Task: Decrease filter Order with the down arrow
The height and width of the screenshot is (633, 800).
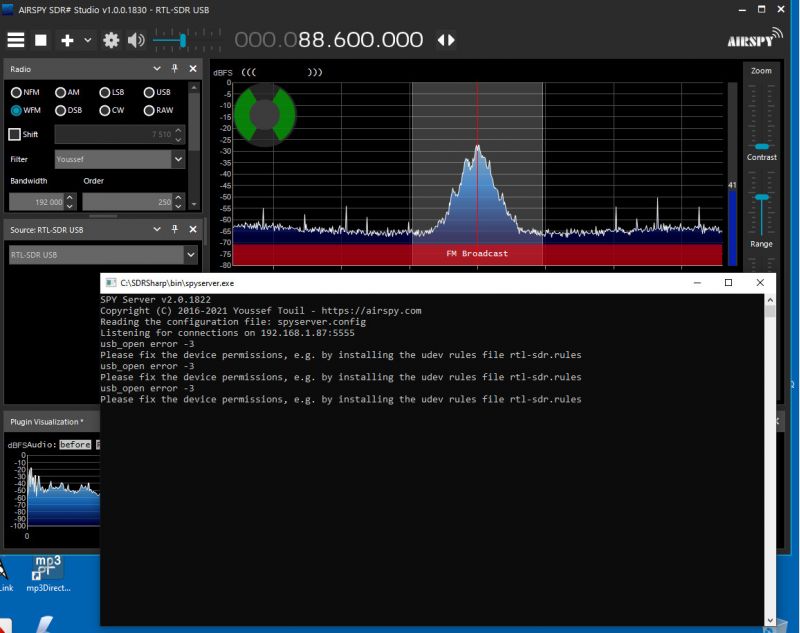Action: (178, 206)
